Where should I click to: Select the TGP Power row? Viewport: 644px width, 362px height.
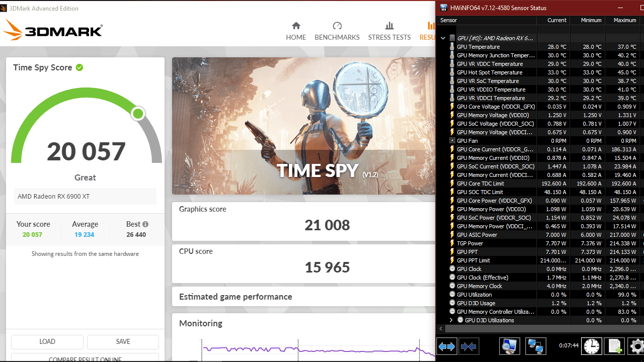point(540,243)
